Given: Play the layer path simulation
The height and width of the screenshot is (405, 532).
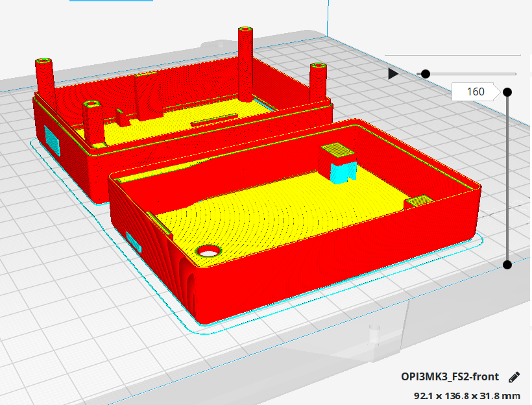Looking at the screenshot, I should pos(393,74).
